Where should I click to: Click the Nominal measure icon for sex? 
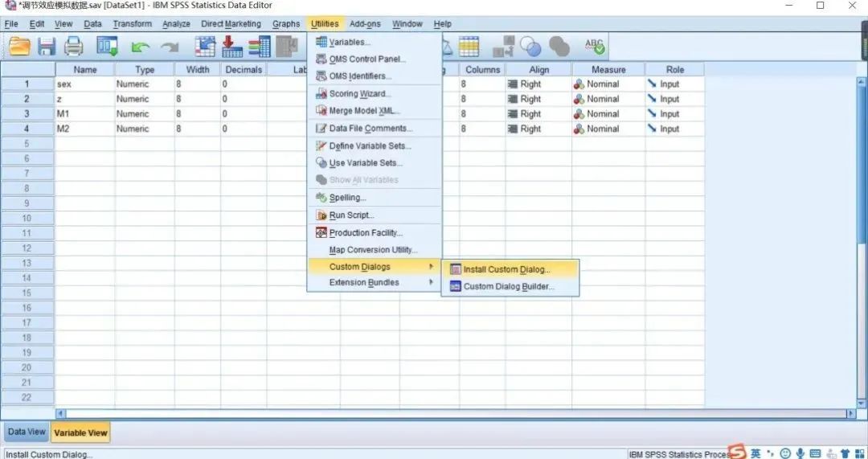coord(579,84)
